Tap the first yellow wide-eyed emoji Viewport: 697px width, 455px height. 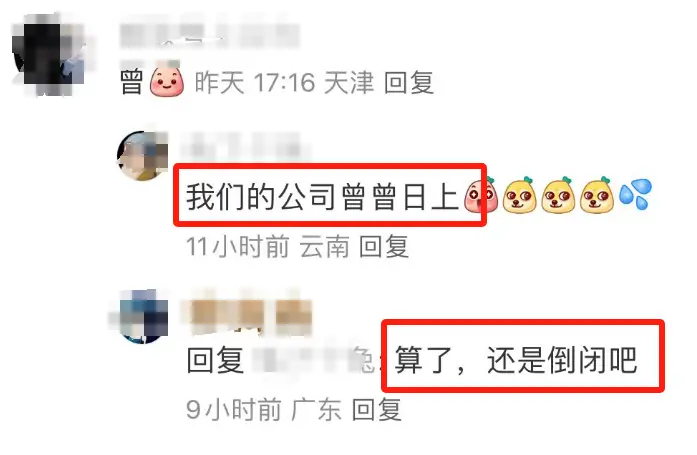click(x=519, y=195)
